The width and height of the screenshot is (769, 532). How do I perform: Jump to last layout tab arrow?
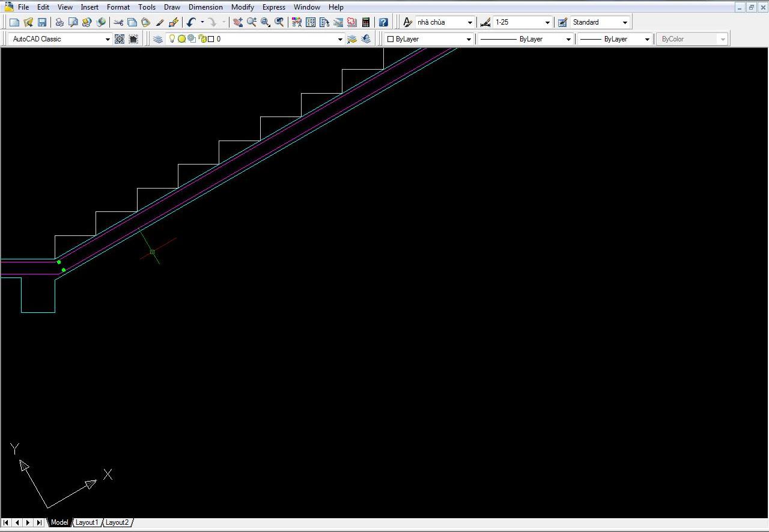[x=39, y=522]
